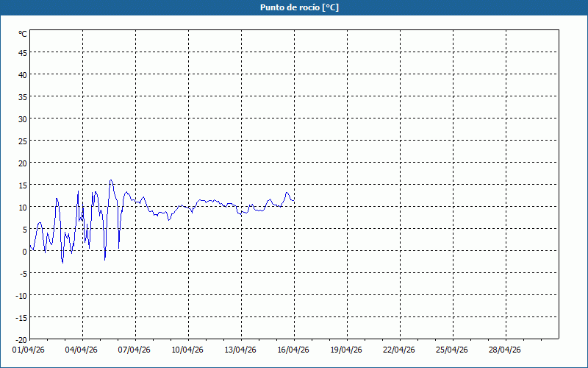Viewport: 588px width, 368px height.
Task: Click the end of the blue dew point line
Action: (x=294, y=201)
